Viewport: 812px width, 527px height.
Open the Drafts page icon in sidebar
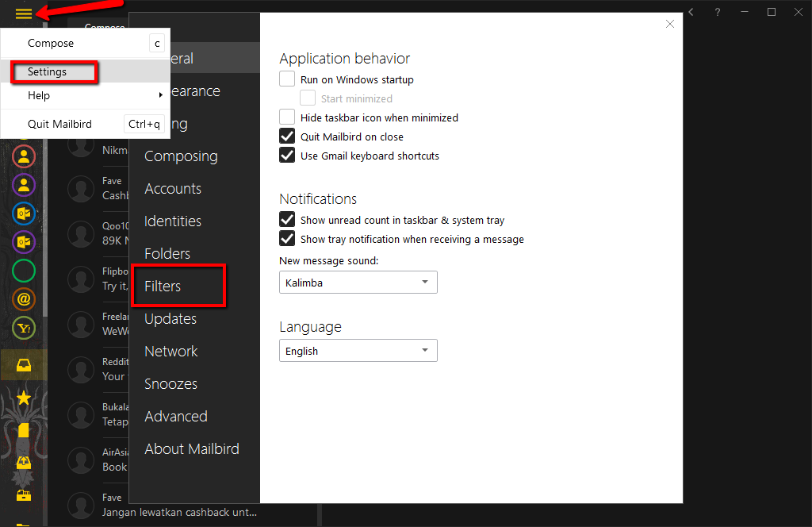pyautogui.click(x=24, y=430)
